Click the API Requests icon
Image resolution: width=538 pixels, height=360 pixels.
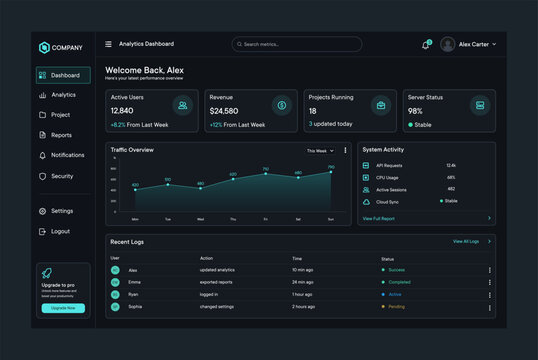click(366, 165)
